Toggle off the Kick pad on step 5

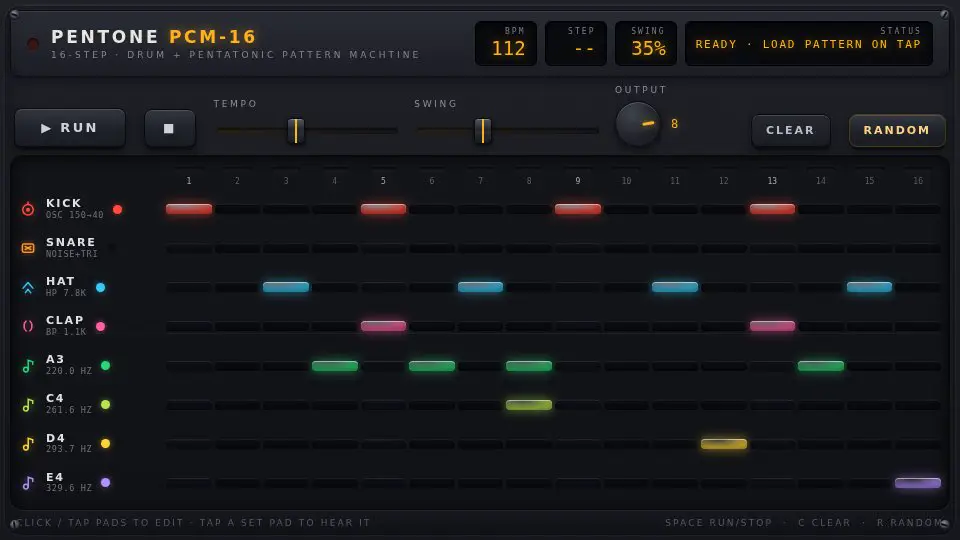[x=383, y=209]
